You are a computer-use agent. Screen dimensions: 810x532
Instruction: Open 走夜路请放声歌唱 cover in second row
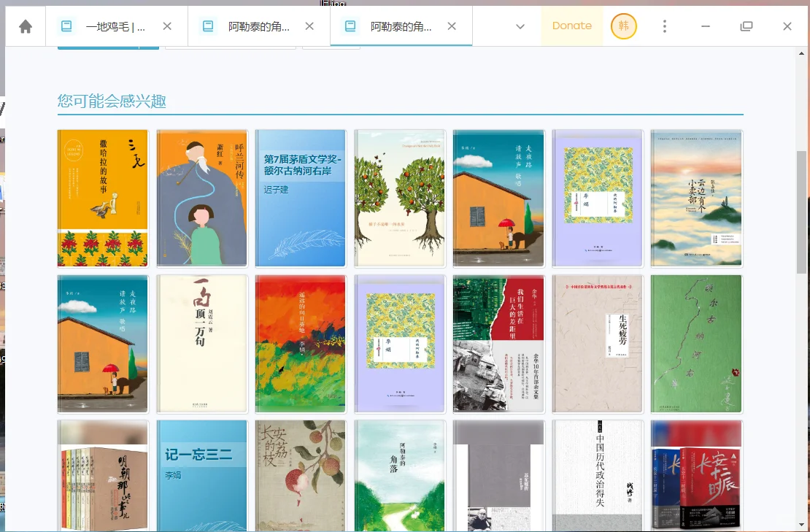click(103, 344)
